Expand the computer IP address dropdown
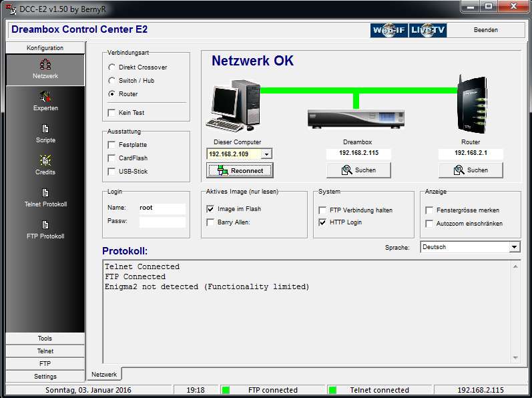This screenshot has width=532, height=398. click(x=266, y=154)
